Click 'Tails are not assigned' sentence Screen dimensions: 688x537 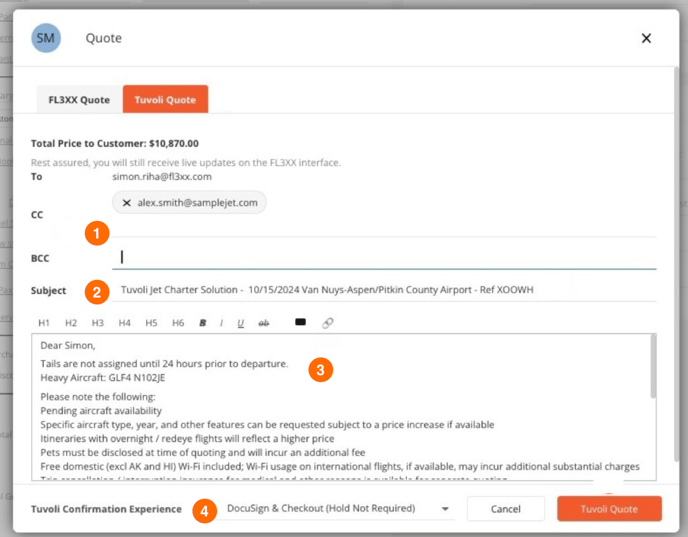164,364
